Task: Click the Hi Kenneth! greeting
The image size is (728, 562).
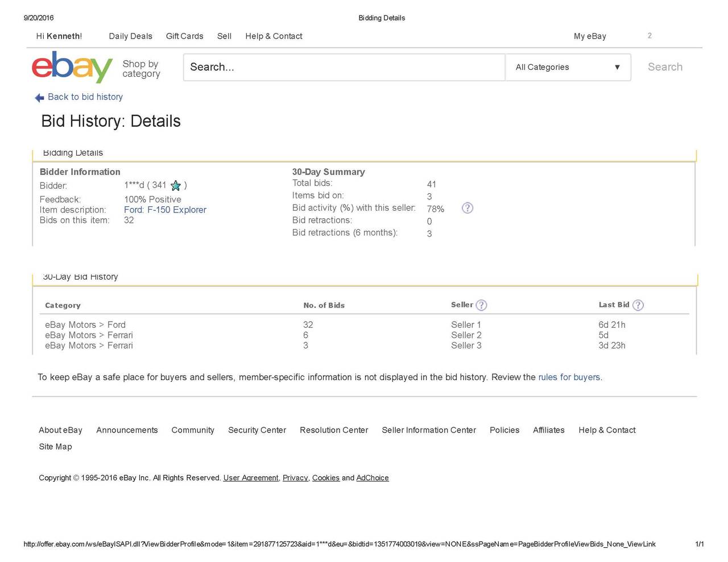Action: point(59,36)
